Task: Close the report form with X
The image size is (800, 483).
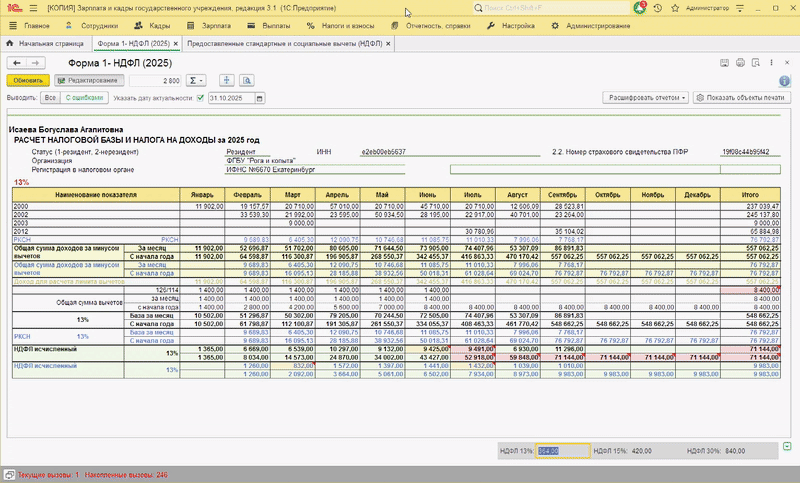Action: [787, 63]
